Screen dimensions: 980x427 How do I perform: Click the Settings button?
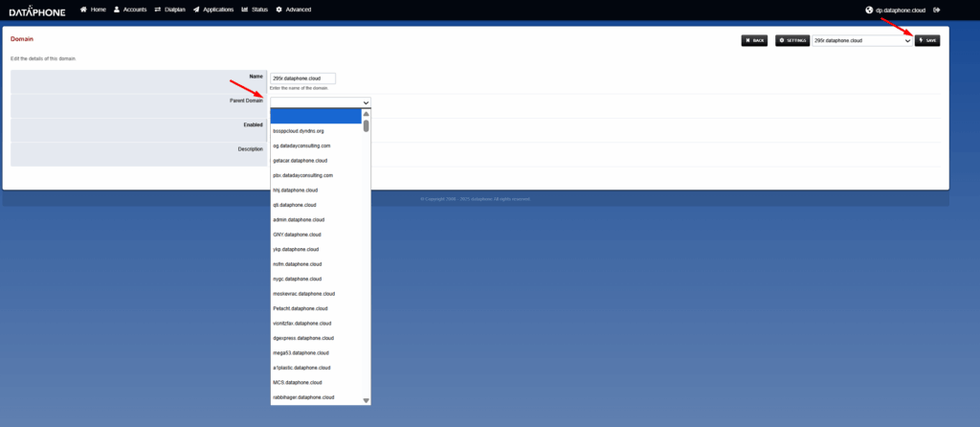792,40
